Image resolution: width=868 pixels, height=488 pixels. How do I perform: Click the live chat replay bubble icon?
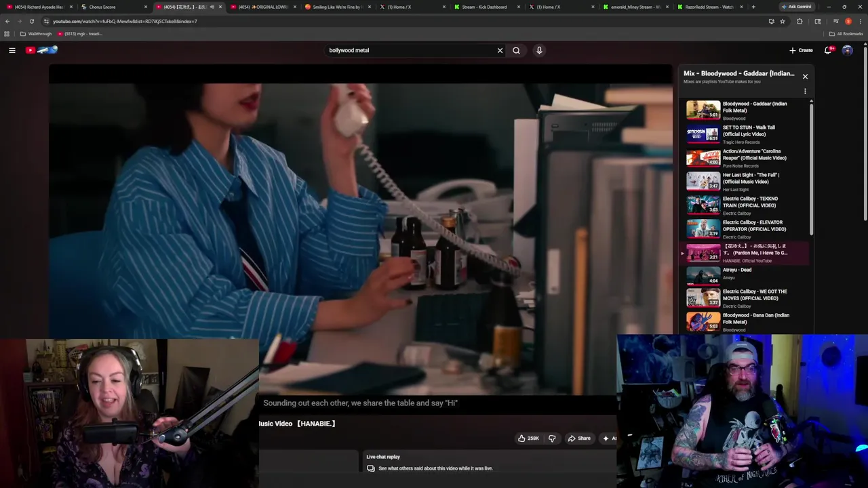[x=371, y=468]
